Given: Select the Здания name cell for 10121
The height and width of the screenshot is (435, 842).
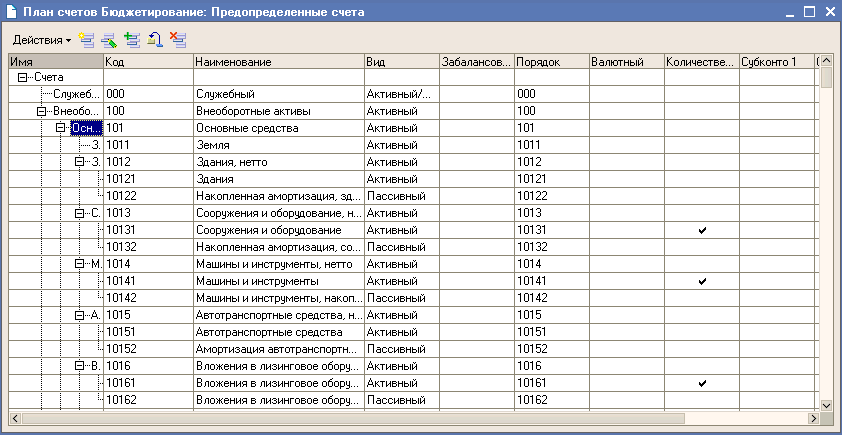Looking at the screenshot, I should [279, 179].
